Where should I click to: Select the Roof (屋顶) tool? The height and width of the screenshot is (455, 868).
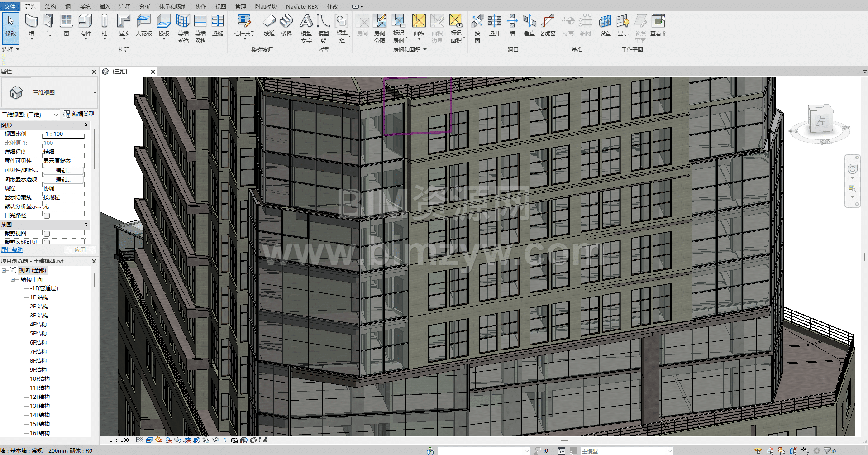click(124, 25)
